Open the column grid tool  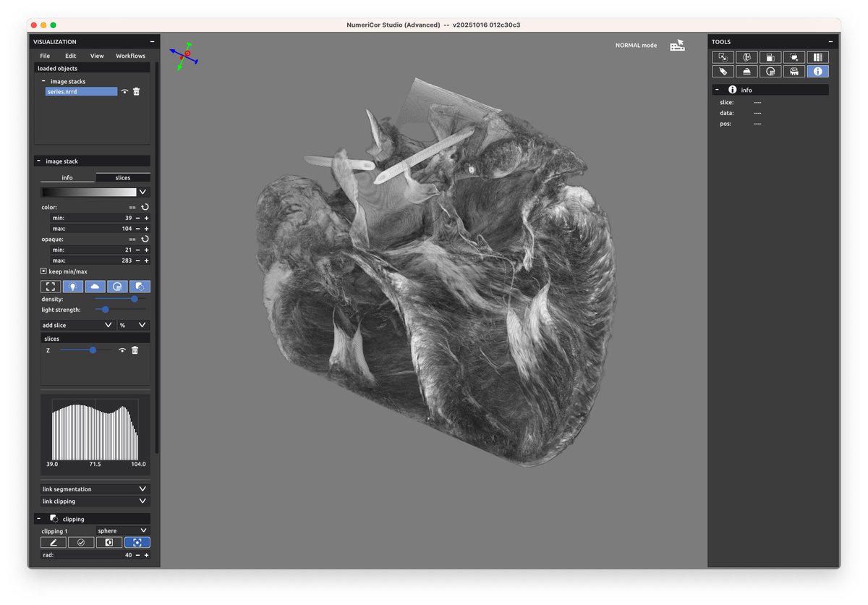point(818,57)
